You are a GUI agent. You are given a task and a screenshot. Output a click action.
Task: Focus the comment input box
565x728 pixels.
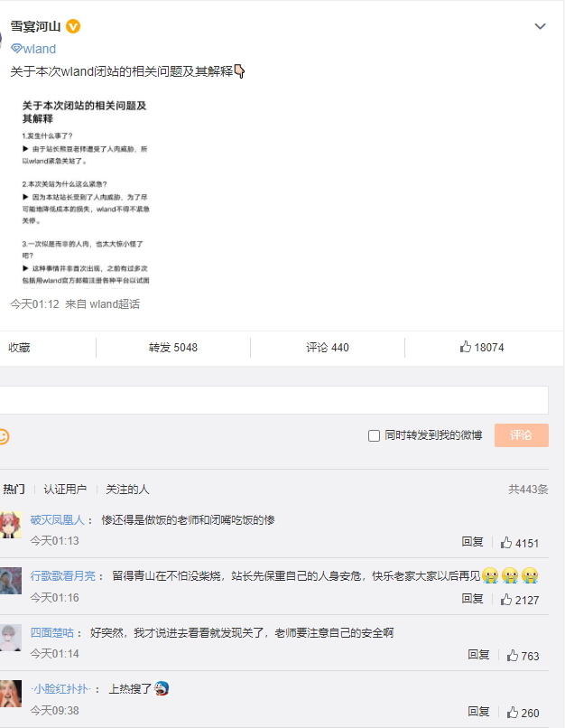point(273,400)
